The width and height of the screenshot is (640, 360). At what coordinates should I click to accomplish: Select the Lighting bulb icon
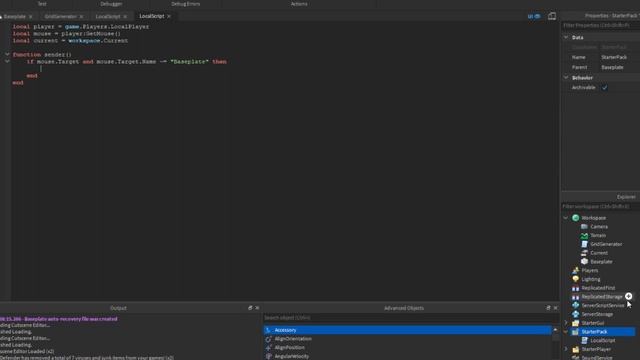(x=576, y=279)
